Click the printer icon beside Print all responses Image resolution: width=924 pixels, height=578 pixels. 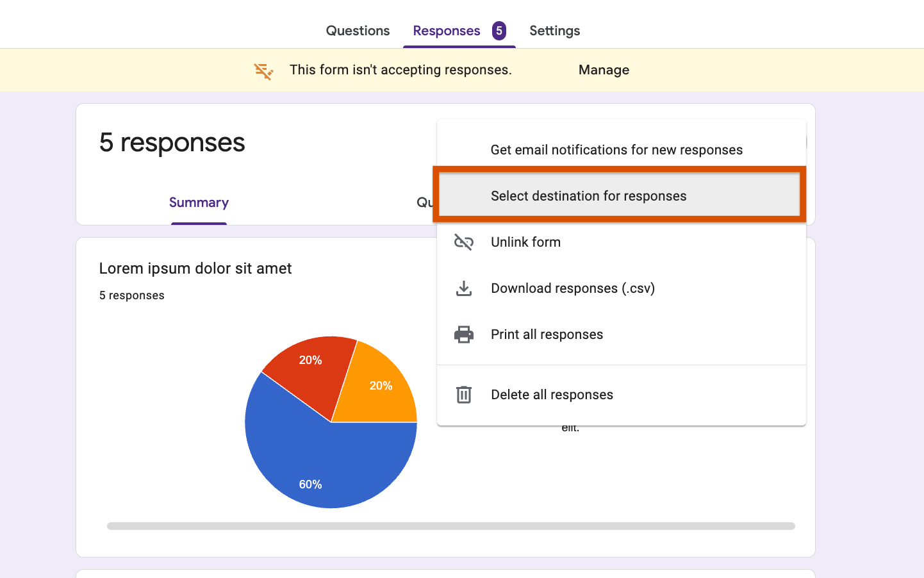coord(463,334)
